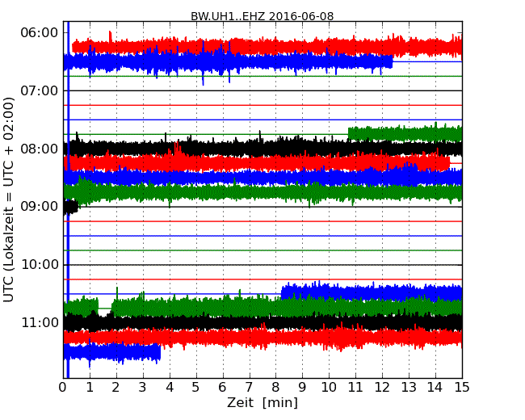Click the 13 tick on the x-axis

409,388
